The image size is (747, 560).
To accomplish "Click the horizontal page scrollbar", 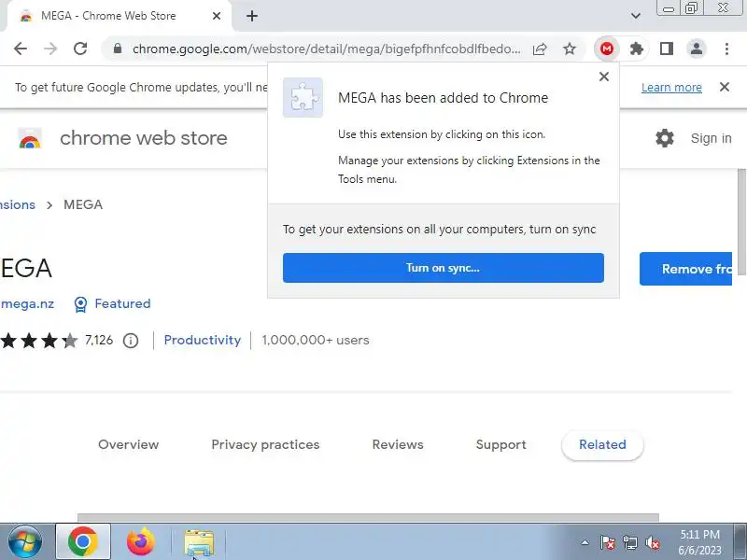I will click(x=368, y=517).
